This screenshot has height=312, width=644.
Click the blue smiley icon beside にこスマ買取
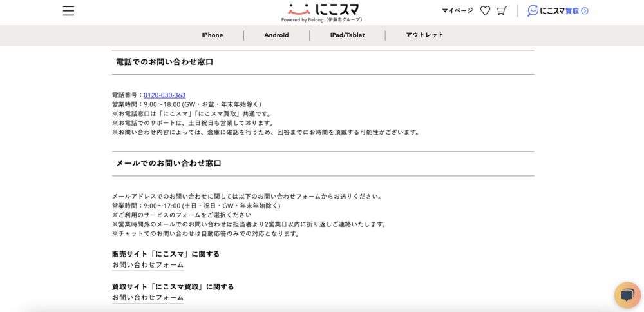pos(533,11)
